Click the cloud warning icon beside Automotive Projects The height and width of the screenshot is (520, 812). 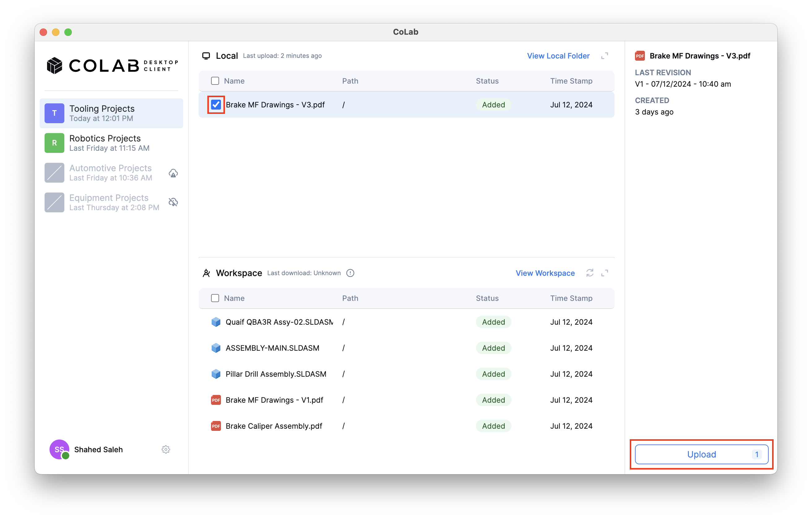[x=173, y=173]
